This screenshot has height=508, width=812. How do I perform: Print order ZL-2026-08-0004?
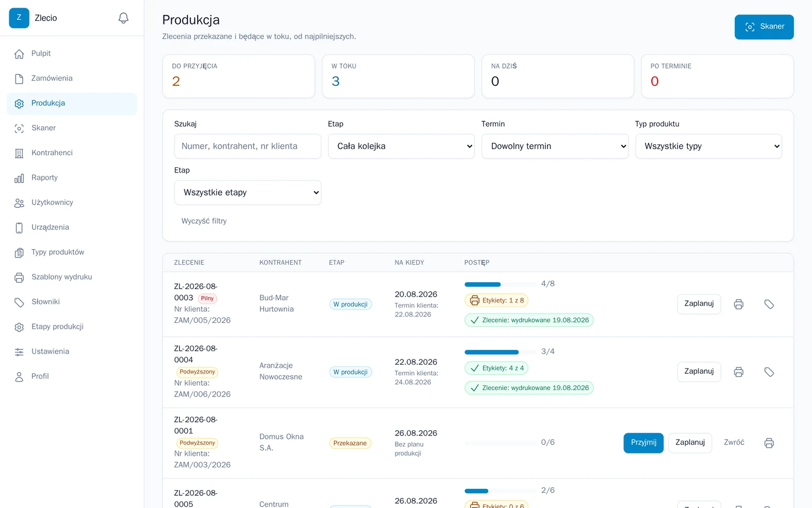738,372
